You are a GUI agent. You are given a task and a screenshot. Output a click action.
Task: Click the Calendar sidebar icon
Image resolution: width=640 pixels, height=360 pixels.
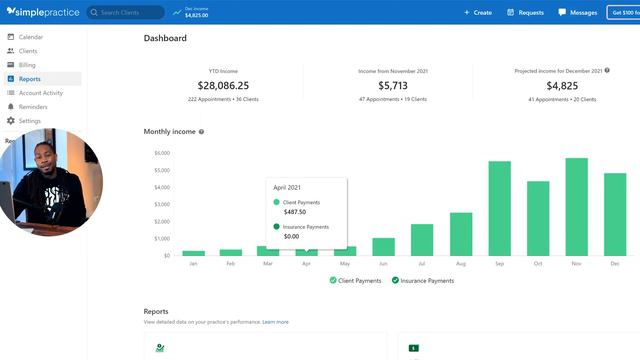pyautogui.click(x=11, y=37)
